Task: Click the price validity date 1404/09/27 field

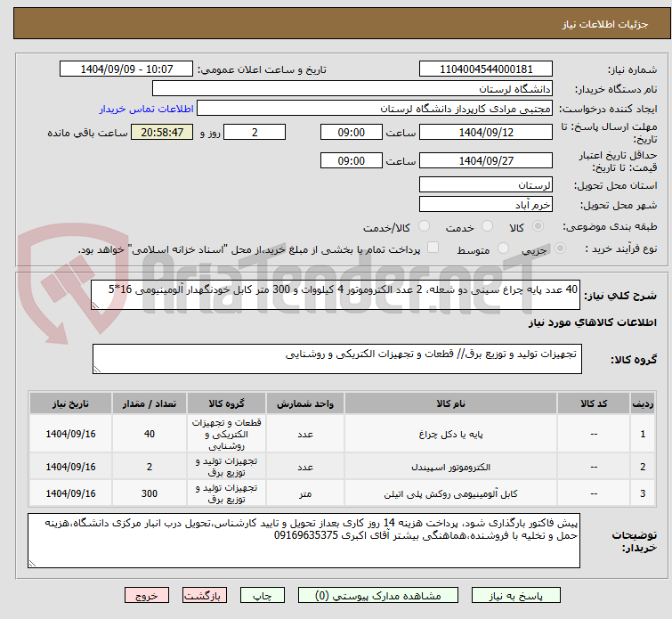Action: point(485,161)
